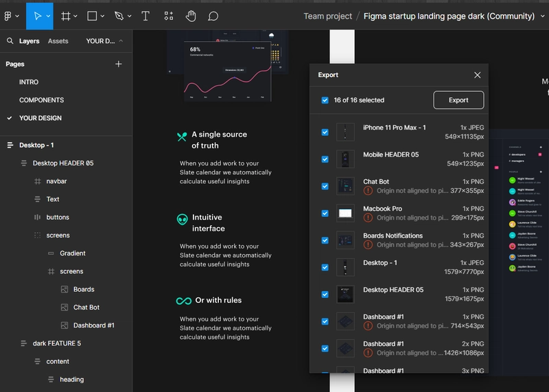Image resolution: width=549 pixels, height=392 pixels.
Task: Close the Export dialog
Action: pos(477,75)
